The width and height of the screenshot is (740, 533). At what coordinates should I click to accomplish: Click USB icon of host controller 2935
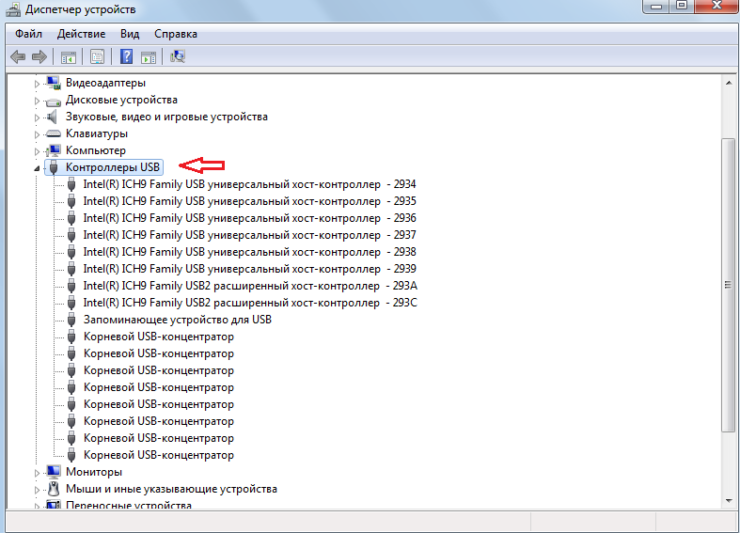(x=71, y=201)
